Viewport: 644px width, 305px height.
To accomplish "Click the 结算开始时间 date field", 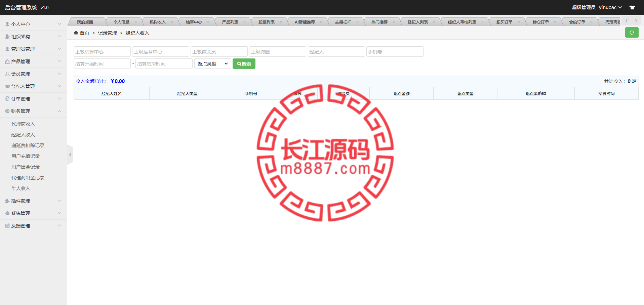I will tap(102, 64).
